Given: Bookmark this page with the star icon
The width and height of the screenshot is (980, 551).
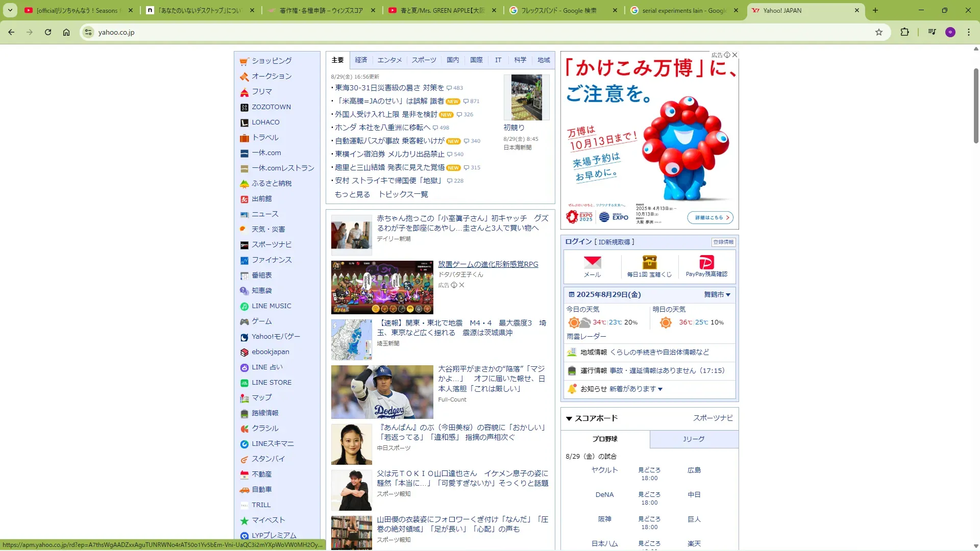Looking at the screenshot, I should pos(878,32).
